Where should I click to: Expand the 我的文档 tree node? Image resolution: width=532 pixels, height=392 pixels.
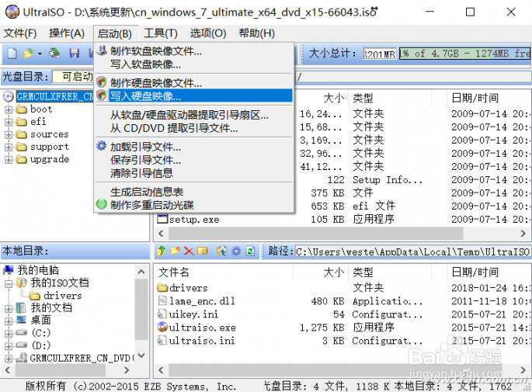tap(9, 309)
